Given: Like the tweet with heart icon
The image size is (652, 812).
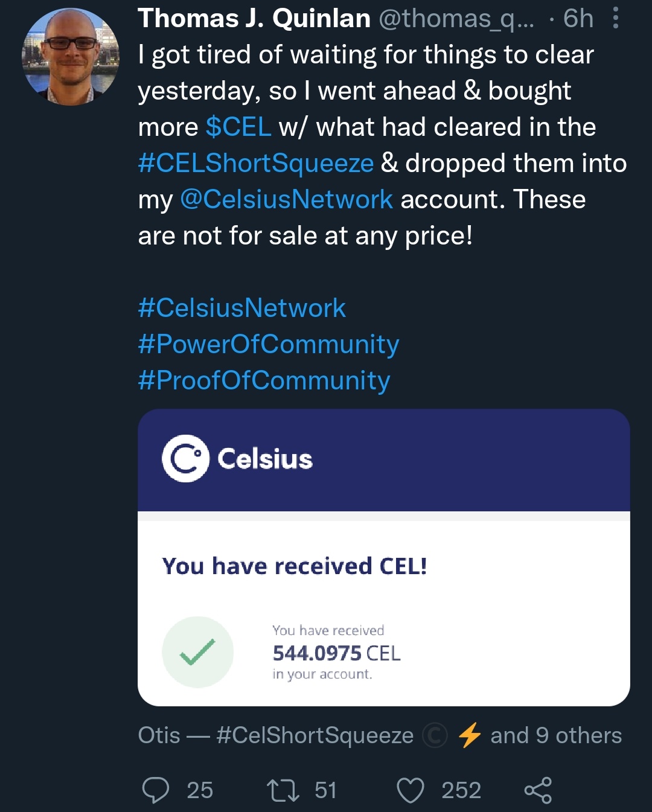Looking at the screenshot, I should coord(411,790).
